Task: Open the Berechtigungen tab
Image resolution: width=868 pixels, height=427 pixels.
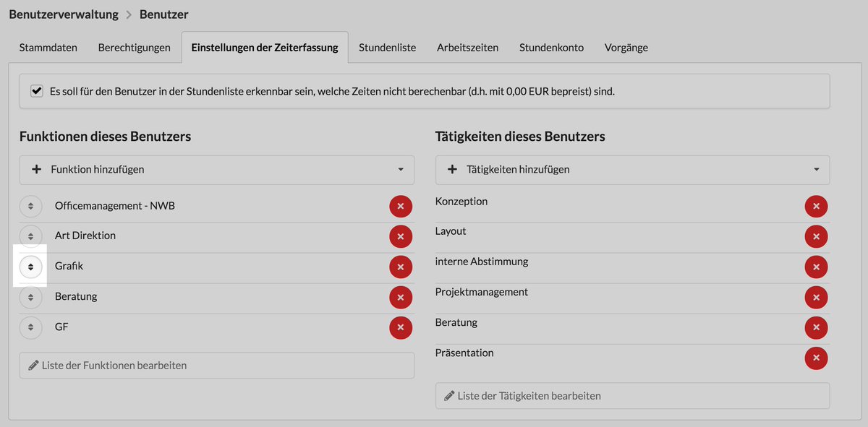Action: [x=135, y=48]
